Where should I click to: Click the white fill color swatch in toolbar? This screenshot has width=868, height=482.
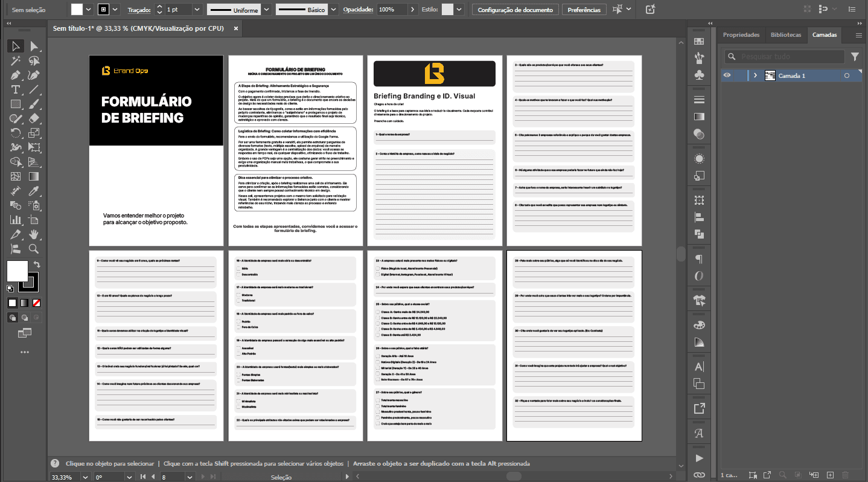(17, 271)
